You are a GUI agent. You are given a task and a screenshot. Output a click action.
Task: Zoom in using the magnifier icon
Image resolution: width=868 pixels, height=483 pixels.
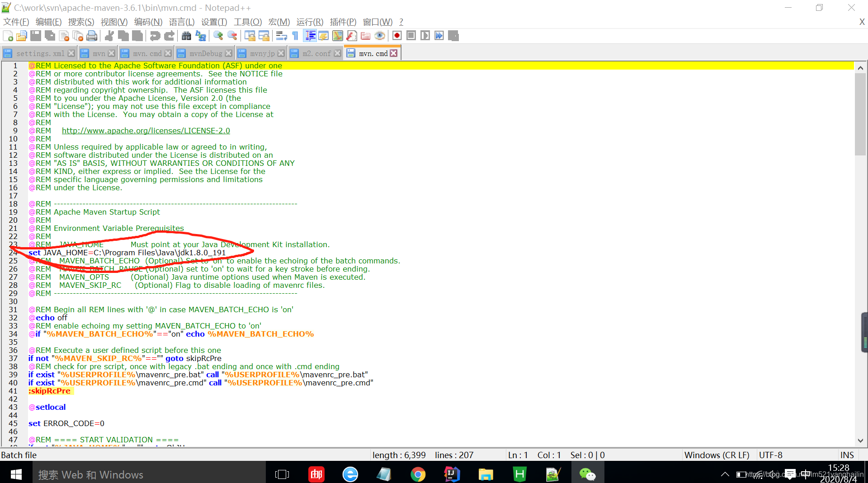[218, 36]
